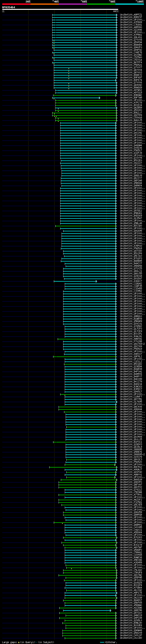Open hit UniRef100_O22446
This screenshot has width=146, height=644.
(131, 30)
